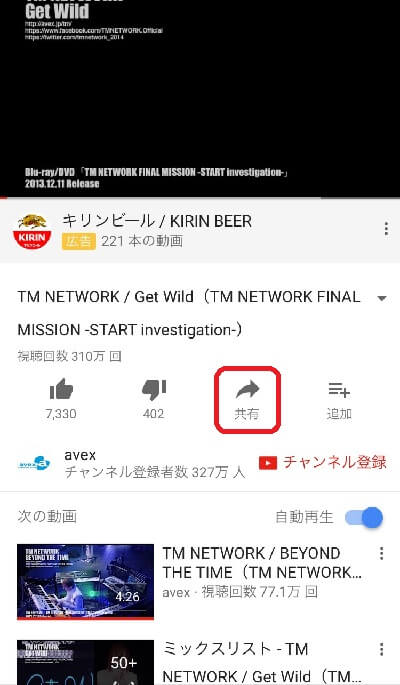Image resolution: width=400 pixels, height=685 pixels.
Task: Play BEYOND THE TIME thumbnail
Action: (x=86, y=582)
